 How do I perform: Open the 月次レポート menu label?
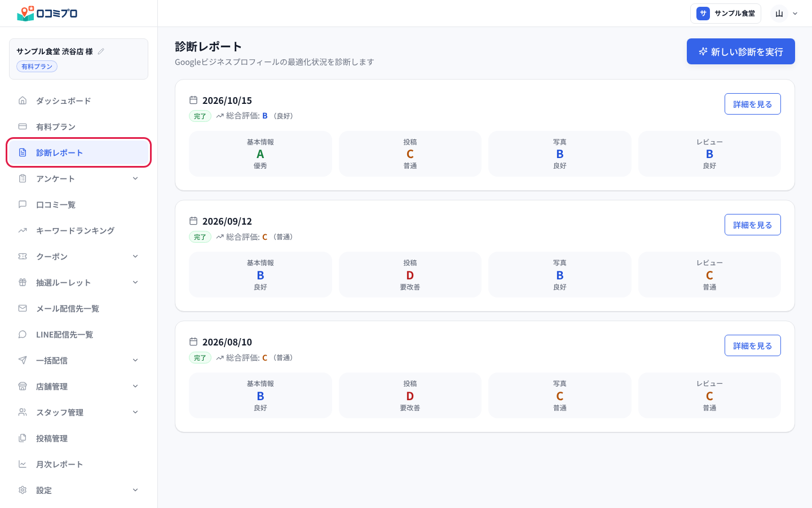pos(60,465)
